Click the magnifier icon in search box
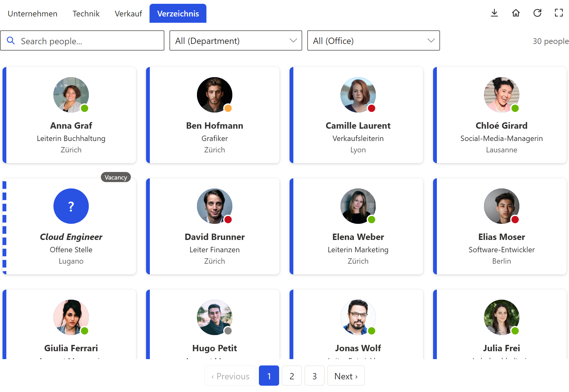Viewport: 569px width, 392px height. [x=11, y=40]
